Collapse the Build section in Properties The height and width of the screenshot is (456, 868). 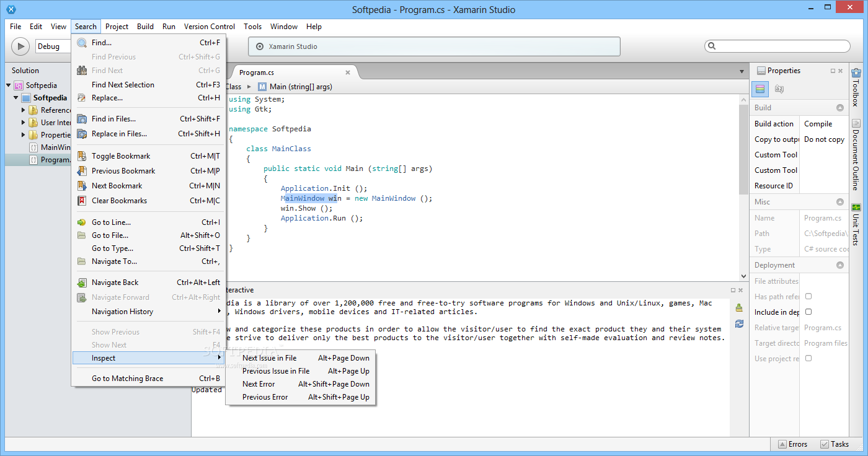tap(840, 108)
